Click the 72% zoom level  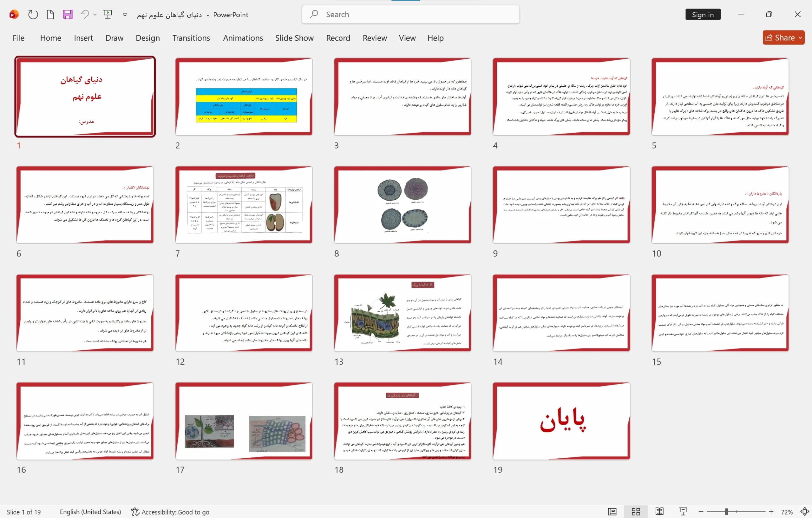(786, 512)
